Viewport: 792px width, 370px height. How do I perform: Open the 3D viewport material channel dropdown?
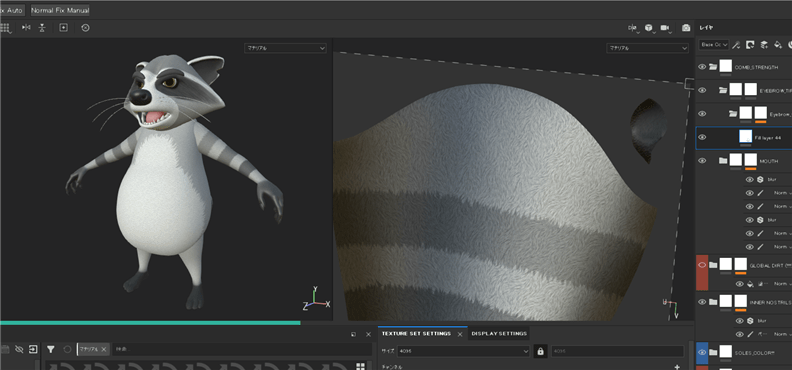pyautogui.click(x=285, y=48)
